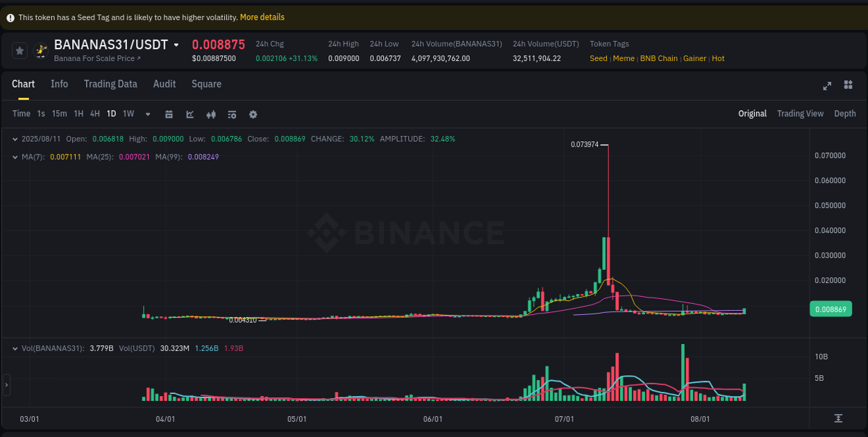Switch to the Trading Data tab
The width and height of the screenshot is (868, 437).
click(110, 84)
